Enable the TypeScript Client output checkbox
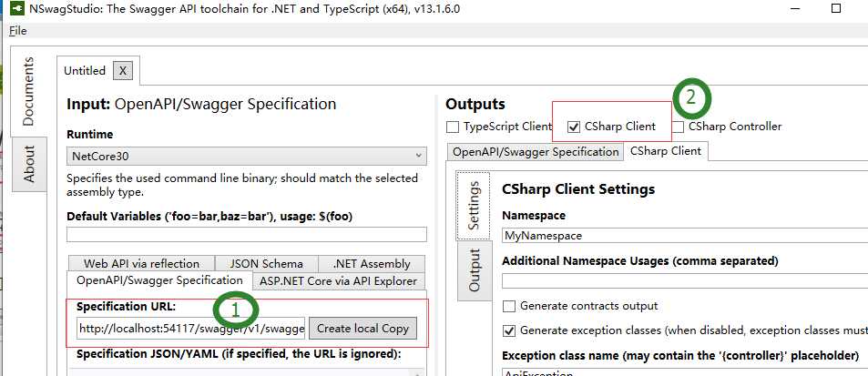This screenshot has width=868, height=376. pyautogui.click(x=453, y=127)
